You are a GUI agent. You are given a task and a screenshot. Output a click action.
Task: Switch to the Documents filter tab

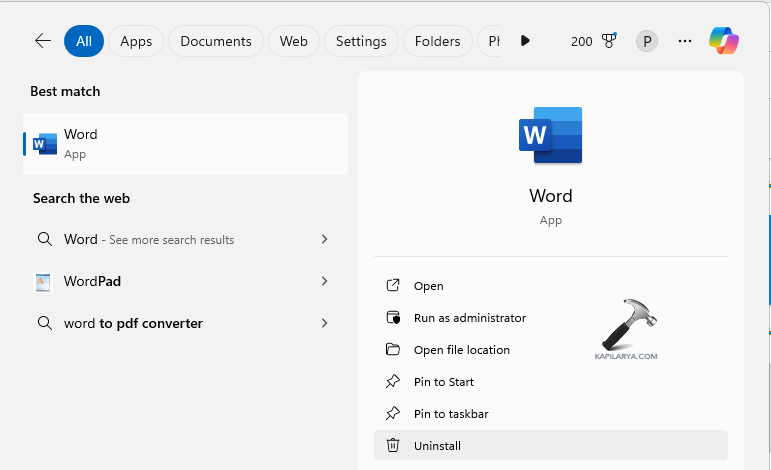(216, 41)
